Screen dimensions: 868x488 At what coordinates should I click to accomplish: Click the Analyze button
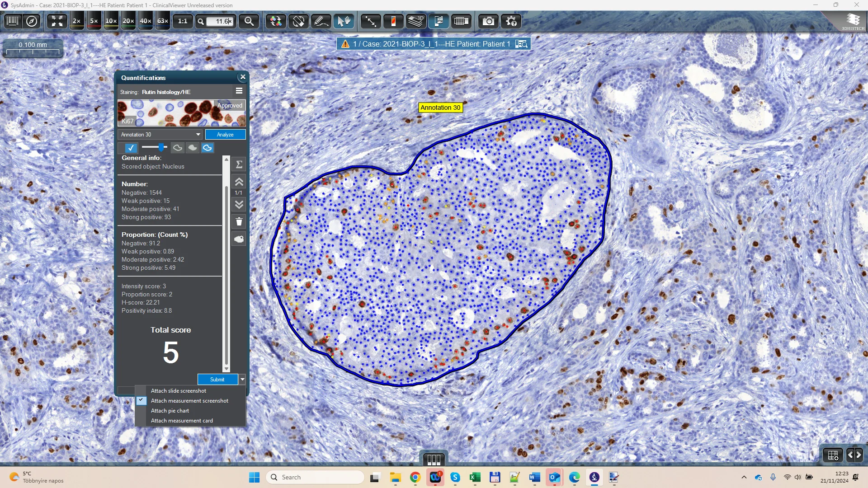pyautogui.click(x=225, y=135)
